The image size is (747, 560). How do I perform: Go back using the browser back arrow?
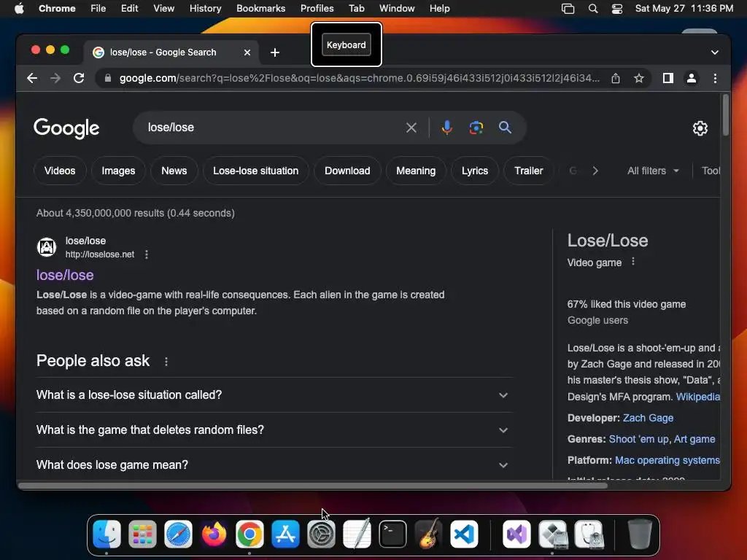point(32,78)
